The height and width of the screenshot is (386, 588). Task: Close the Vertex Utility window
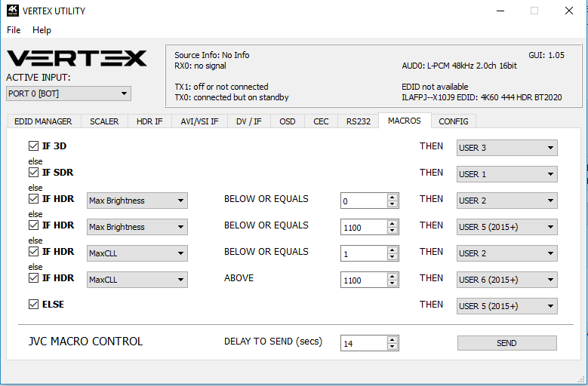(x=569, y=11)
